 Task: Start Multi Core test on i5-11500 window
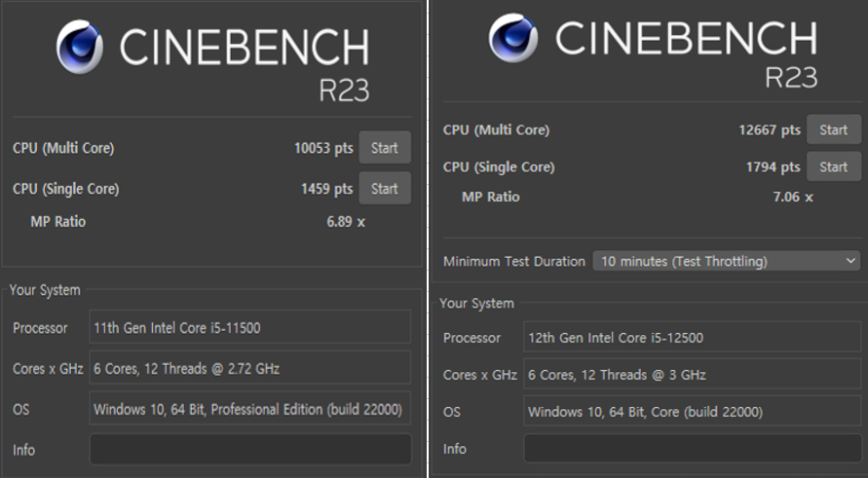point(385,148)
